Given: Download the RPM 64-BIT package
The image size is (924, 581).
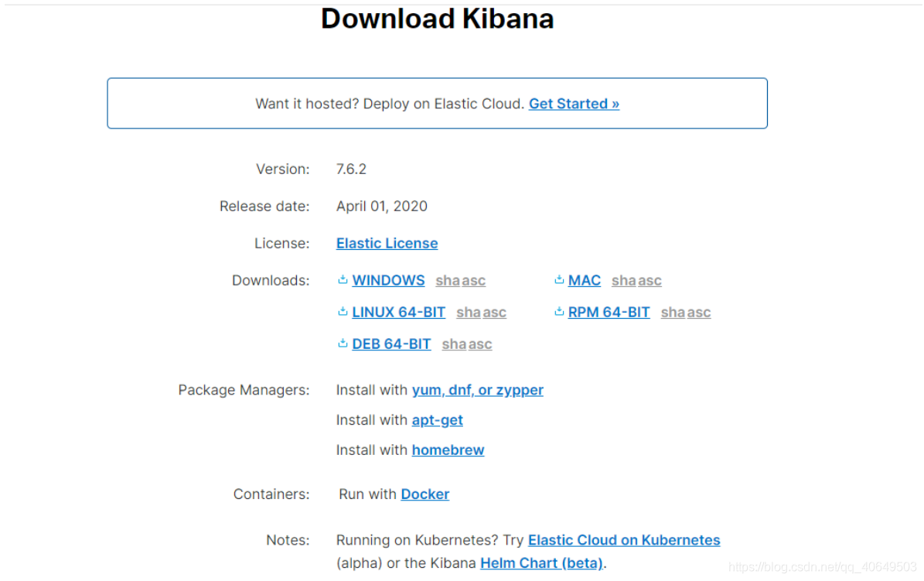Looking at the screenshot, I should point(609,313).
